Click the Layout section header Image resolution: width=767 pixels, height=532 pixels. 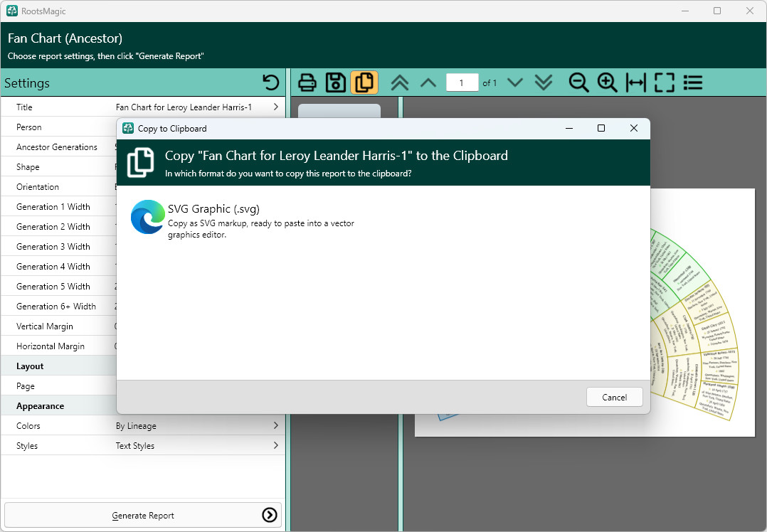58,366
